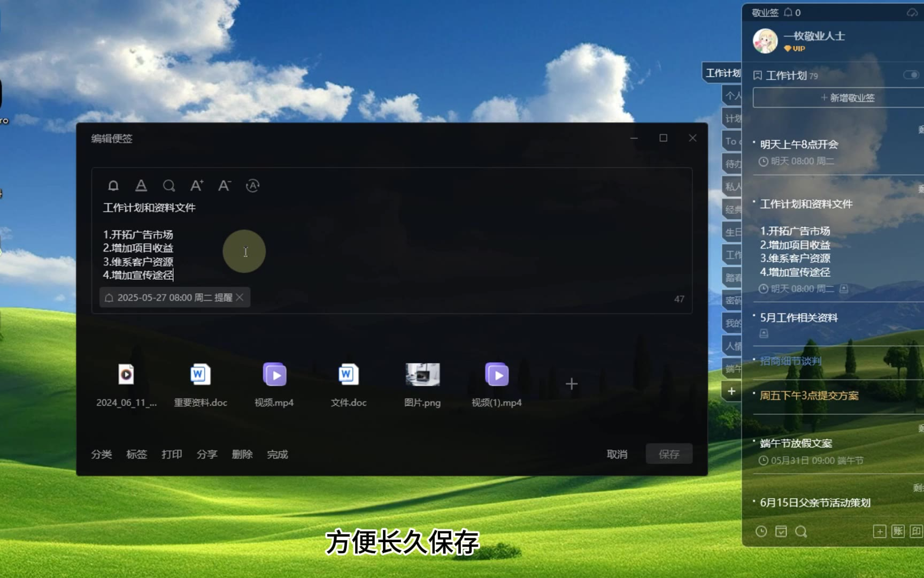This screenshot has height=578, width=924.
Task: Open the note 6月15日父亲节活动策划
Action: [x=815, y=503]
